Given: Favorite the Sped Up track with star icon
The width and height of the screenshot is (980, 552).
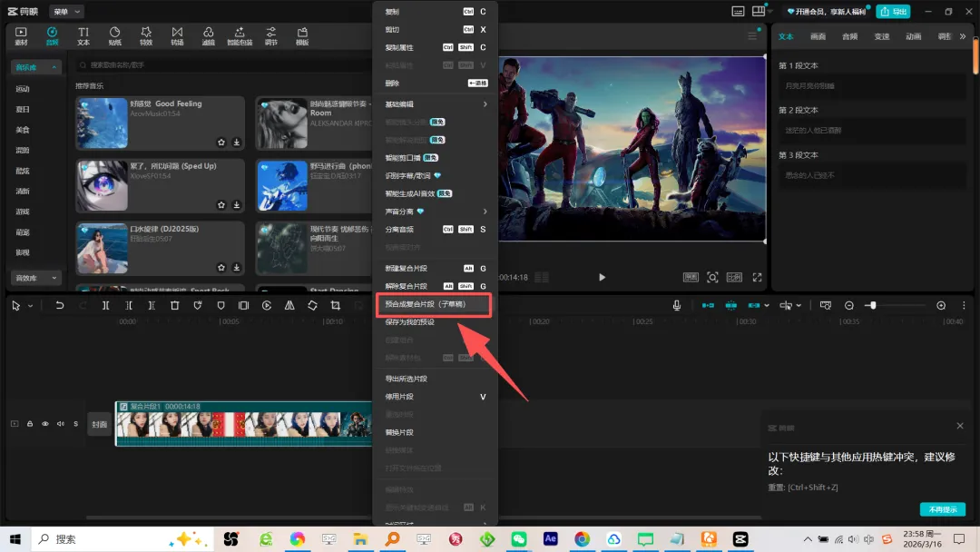Looking at the screenshot, I should tap(221, 205).
